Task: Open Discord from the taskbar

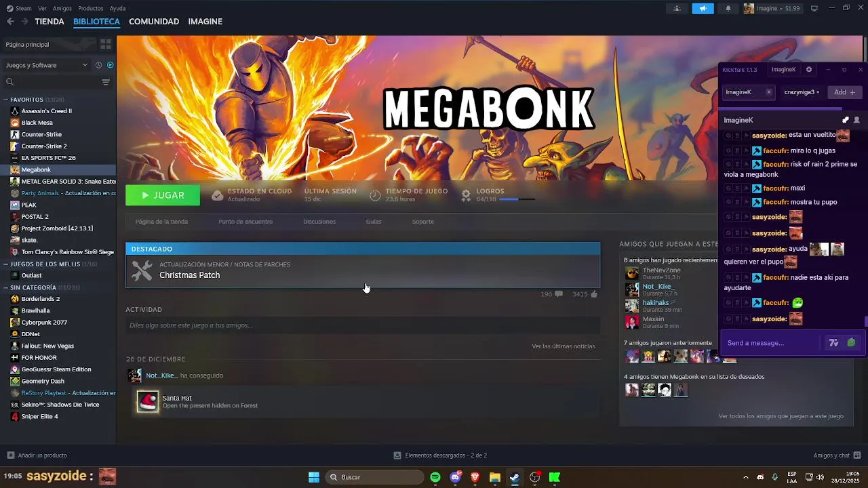Action: click(x=456, y=477)
